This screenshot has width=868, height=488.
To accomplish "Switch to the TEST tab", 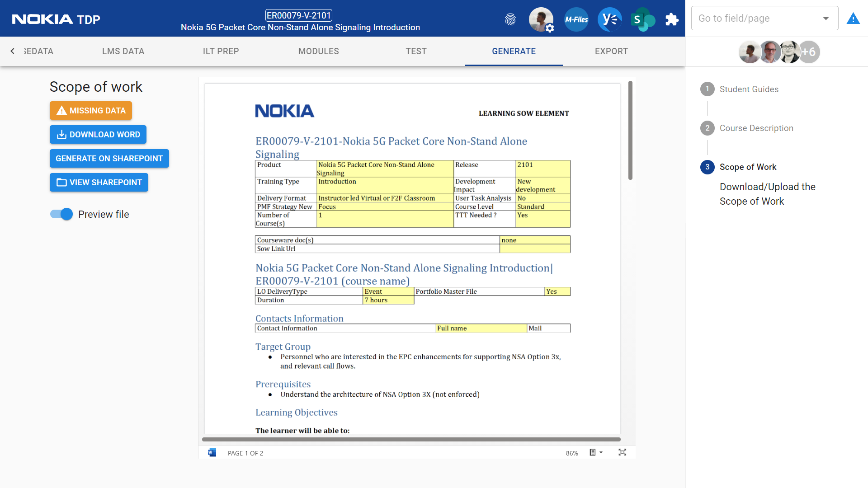I will (x=416, y=51).
